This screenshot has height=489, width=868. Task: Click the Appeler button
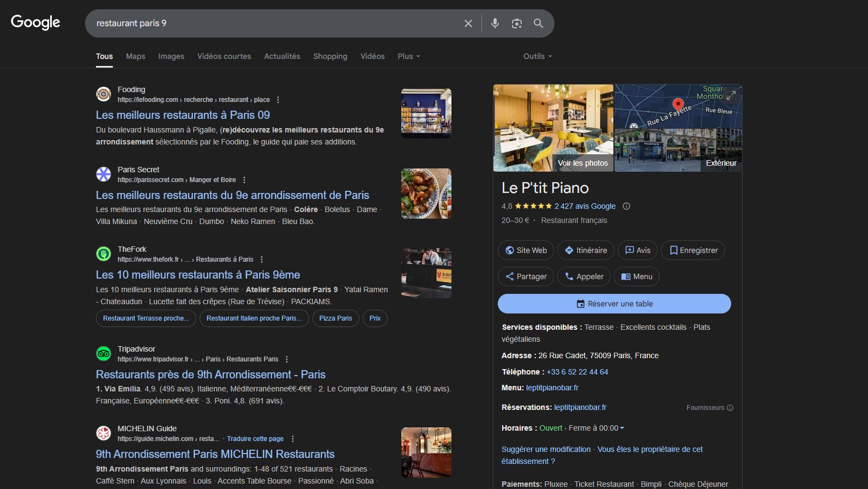coord(584,276)
